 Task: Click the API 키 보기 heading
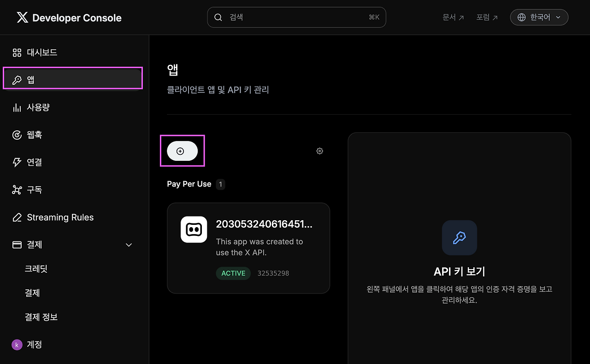coord(460,272)
